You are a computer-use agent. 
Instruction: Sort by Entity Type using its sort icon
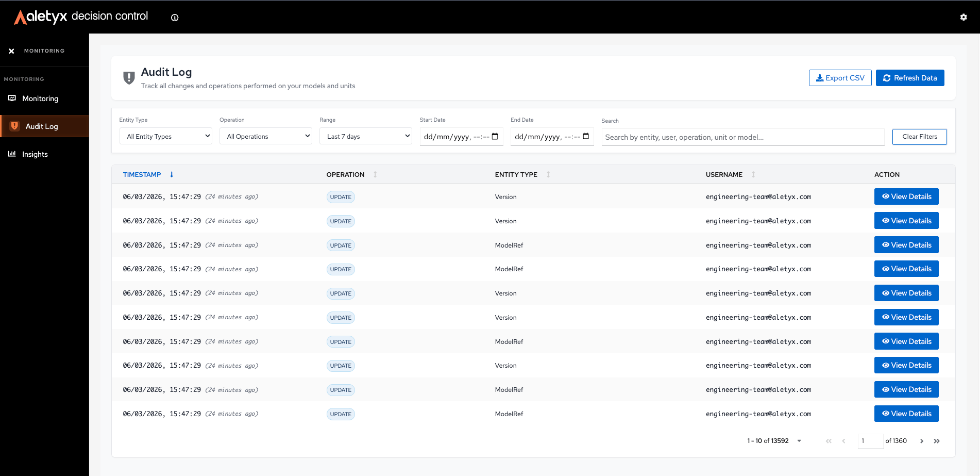[548, 174]
